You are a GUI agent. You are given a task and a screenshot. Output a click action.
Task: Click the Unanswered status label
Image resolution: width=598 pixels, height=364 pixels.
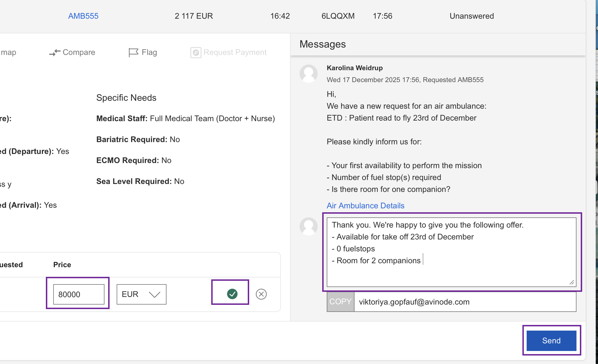[471, 16]
